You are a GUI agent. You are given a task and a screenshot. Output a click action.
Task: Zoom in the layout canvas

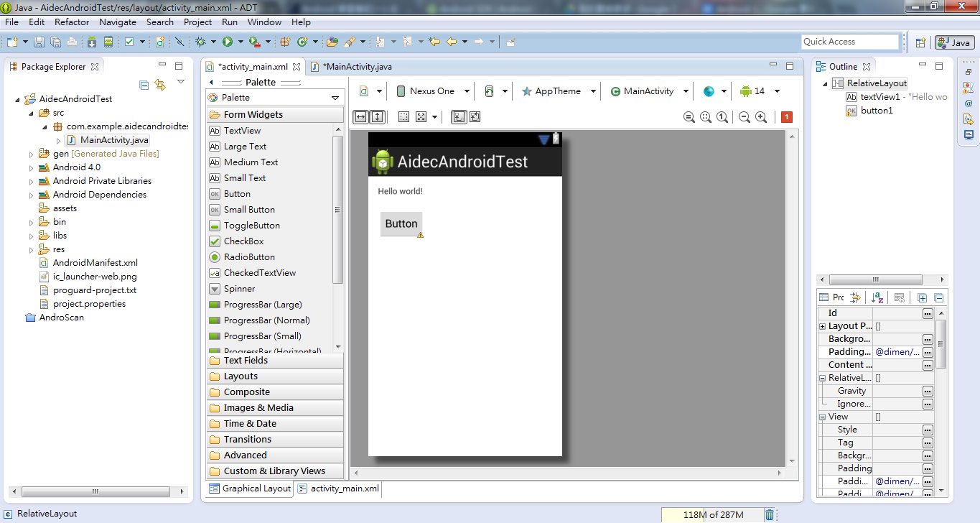point(761,117)
